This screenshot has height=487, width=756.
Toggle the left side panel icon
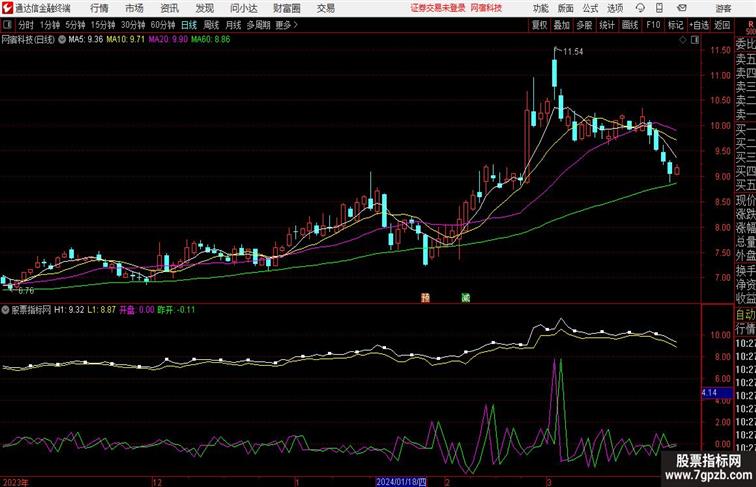click(x=7, y=25)
